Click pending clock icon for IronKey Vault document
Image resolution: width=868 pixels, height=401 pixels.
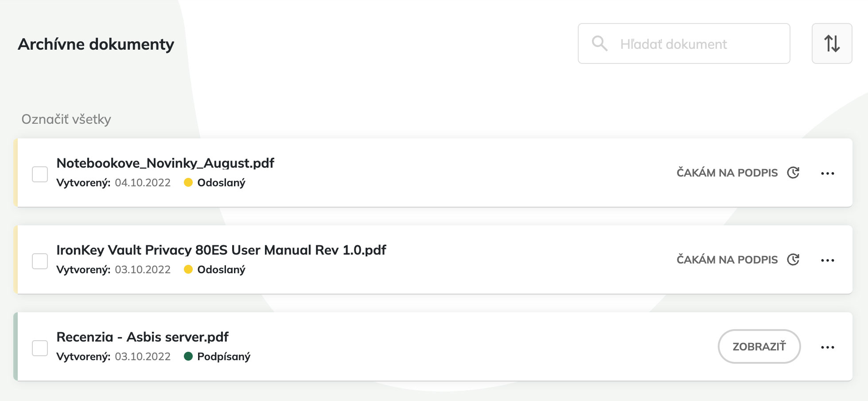tap(793, 259)
